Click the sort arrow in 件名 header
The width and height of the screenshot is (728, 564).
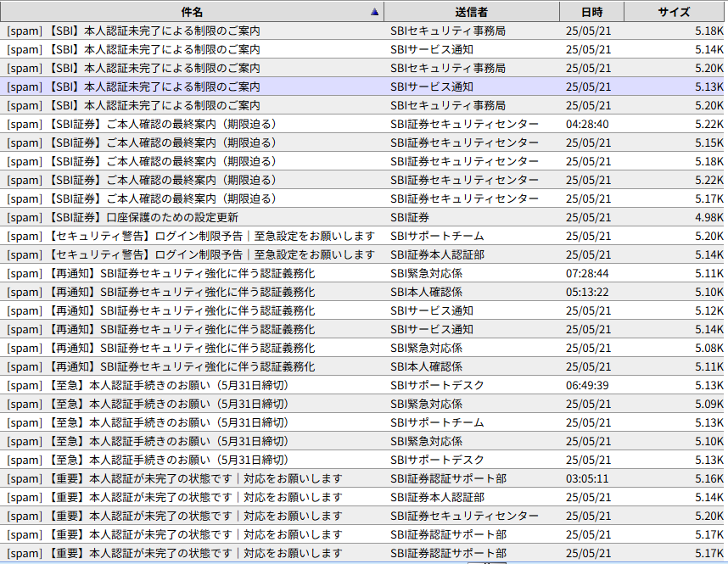pos(374,12)
